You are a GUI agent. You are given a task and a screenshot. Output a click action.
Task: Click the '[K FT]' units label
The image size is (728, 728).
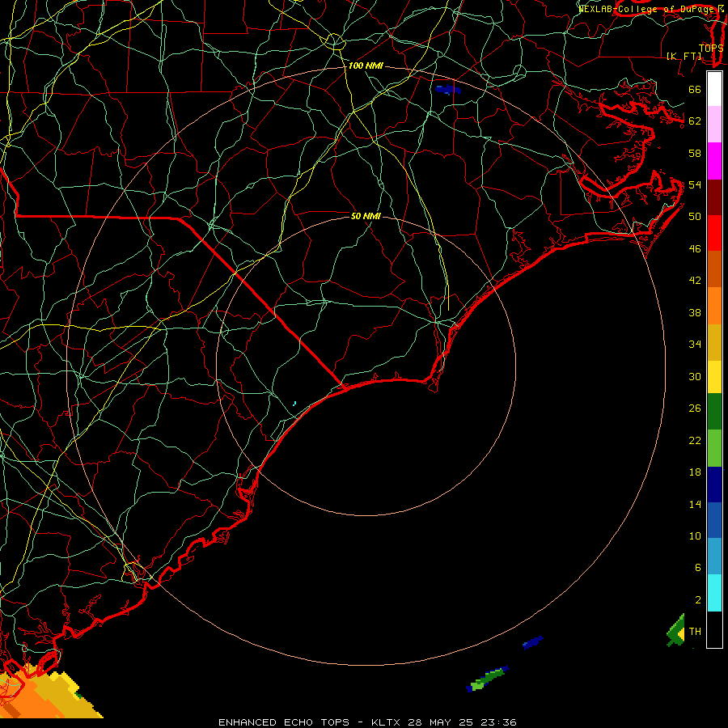point(684,56)
